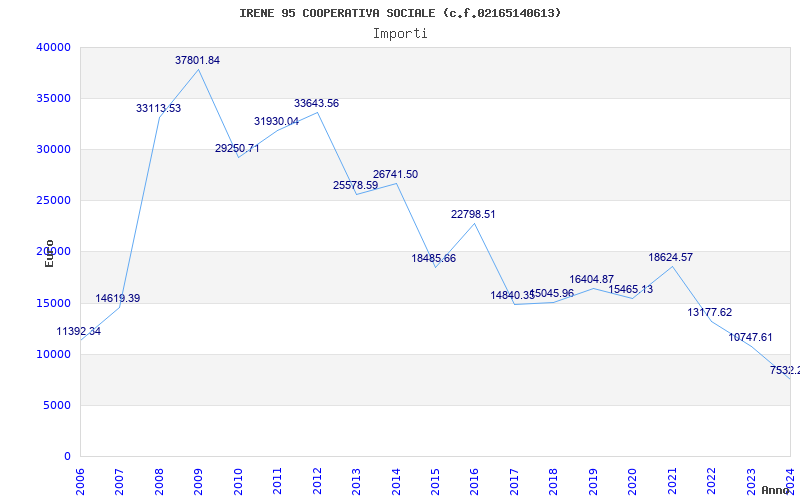Select the 31930.04 data label
This screenshot has width=800, height=500.
tap(277, 121)
